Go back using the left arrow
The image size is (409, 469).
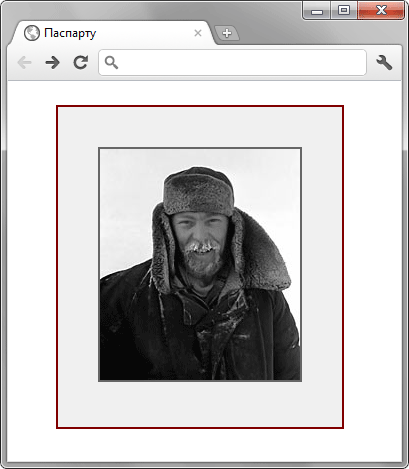pyautogui.click(x=25, y=62)
